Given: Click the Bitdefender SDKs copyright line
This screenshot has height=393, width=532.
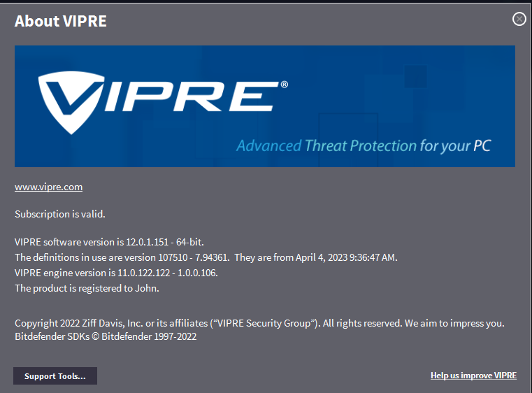Looking at the screenshot, I should click(106, 336).
